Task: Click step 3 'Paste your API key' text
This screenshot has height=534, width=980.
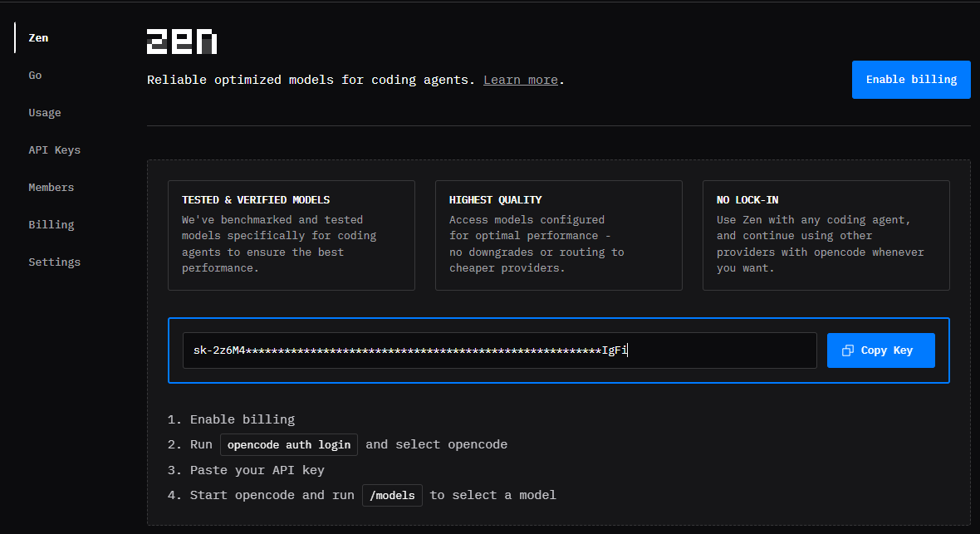Action: point(257,470)
